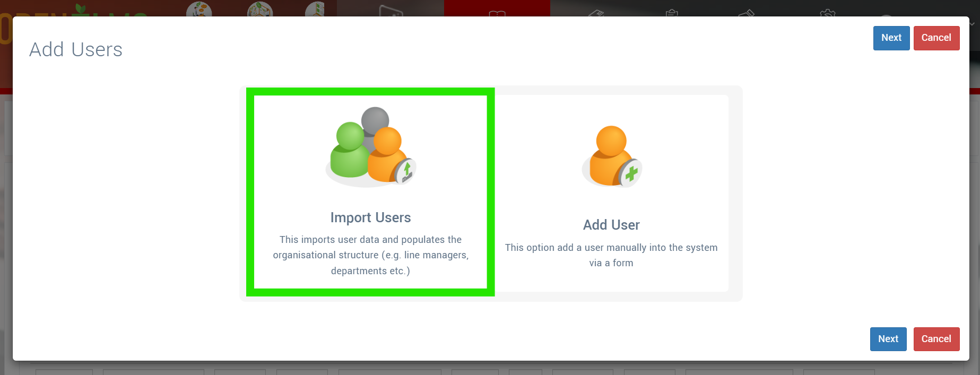Select the Import Users group icon
The image size is (980, 375).
coord(370,147)
